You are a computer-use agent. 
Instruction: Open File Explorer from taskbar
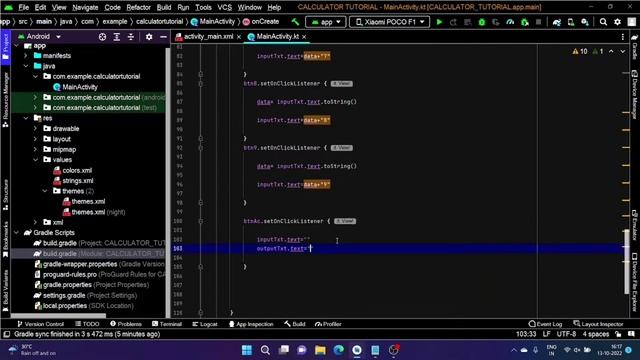click(320, 350)
